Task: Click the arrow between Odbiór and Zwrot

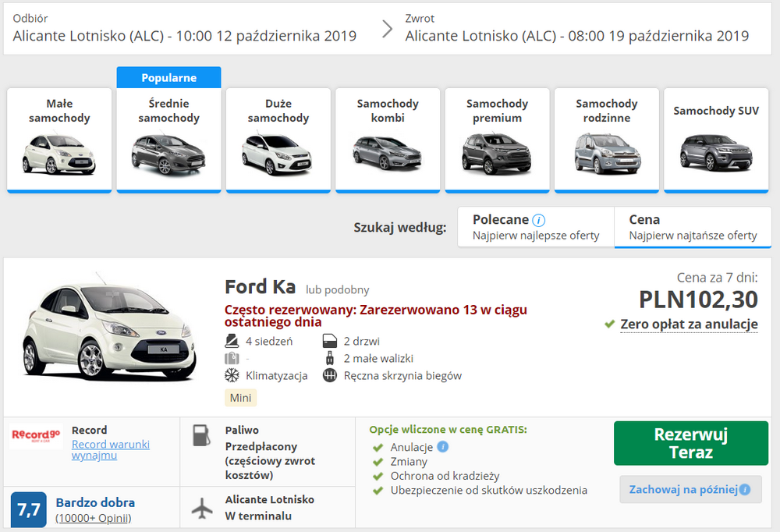Action: 387,29
